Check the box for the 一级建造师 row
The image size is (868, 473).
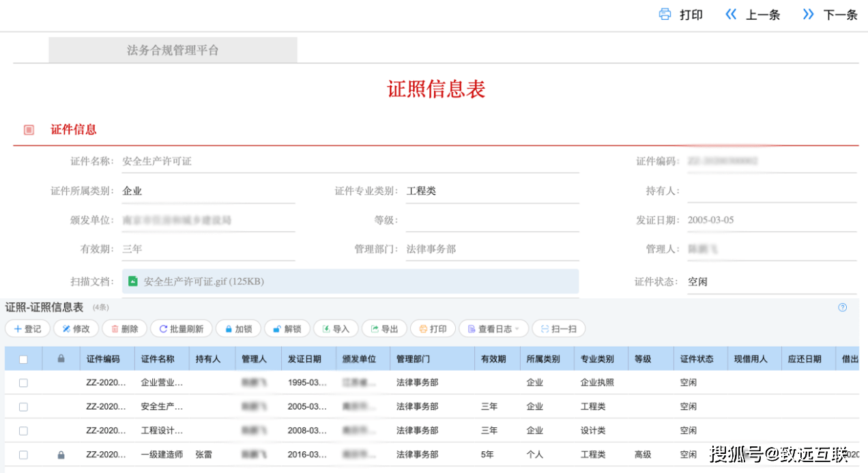(x=23, y=455)
